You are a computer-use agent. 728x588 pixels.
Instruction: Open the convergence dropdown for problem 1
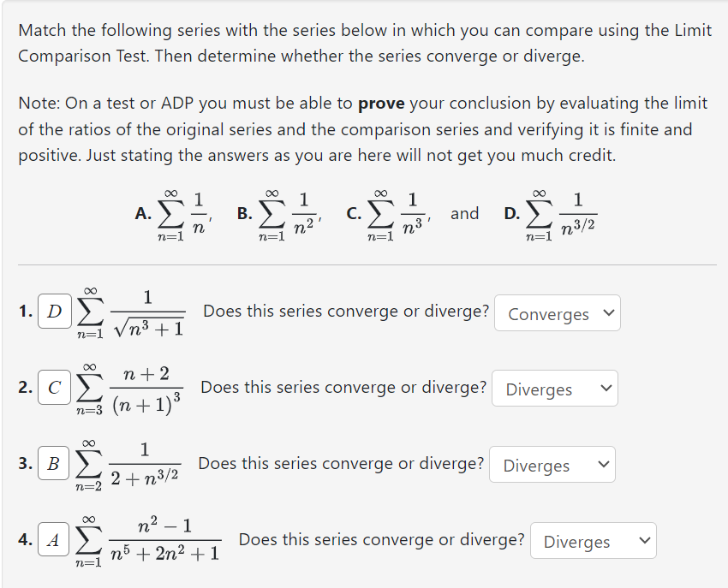coord(557,313)
